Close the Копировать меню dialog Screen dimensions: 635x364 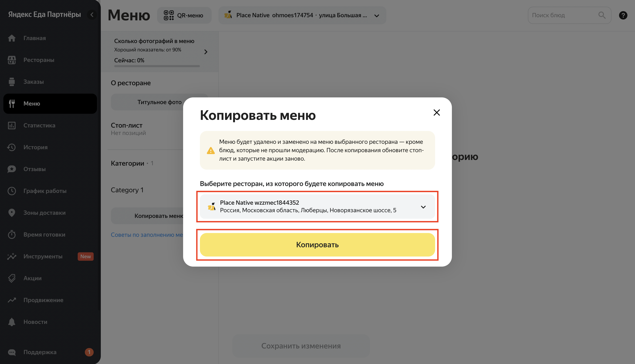[x=437, y=113]
